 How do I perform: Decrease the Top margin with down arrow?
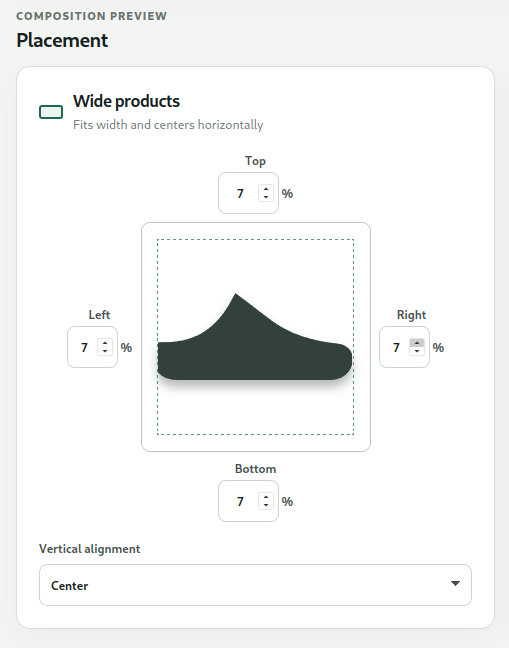(x=266, y=197)
